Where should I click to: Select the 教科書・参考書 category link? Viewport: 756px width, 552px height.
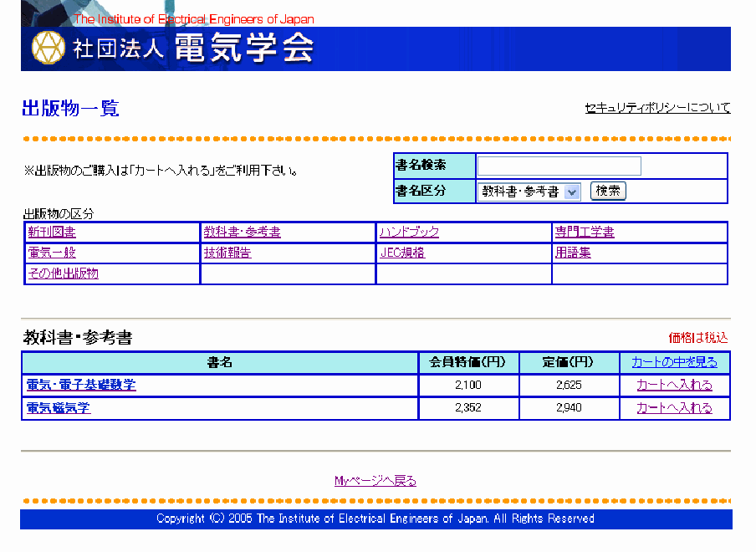tap(242, 233)
